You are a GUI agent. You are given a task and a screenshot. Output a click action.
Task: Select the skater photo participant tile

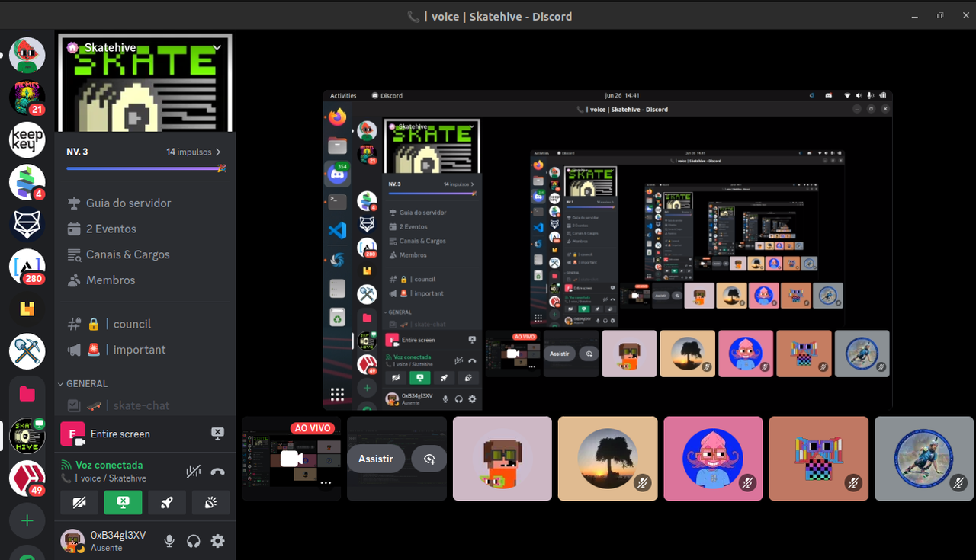(x=924, y=459)
